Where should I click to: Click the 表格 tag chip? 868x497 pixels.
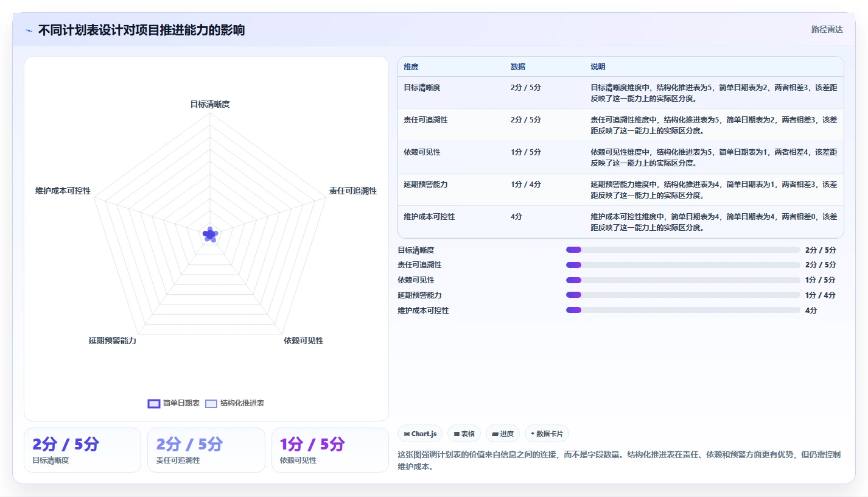pos(464,434)
